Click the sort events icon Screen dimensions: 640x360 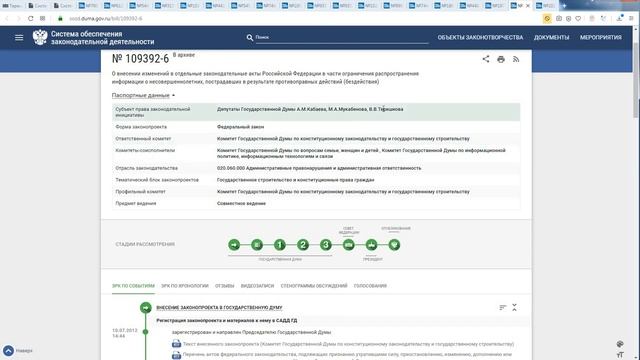coord(503,307)
